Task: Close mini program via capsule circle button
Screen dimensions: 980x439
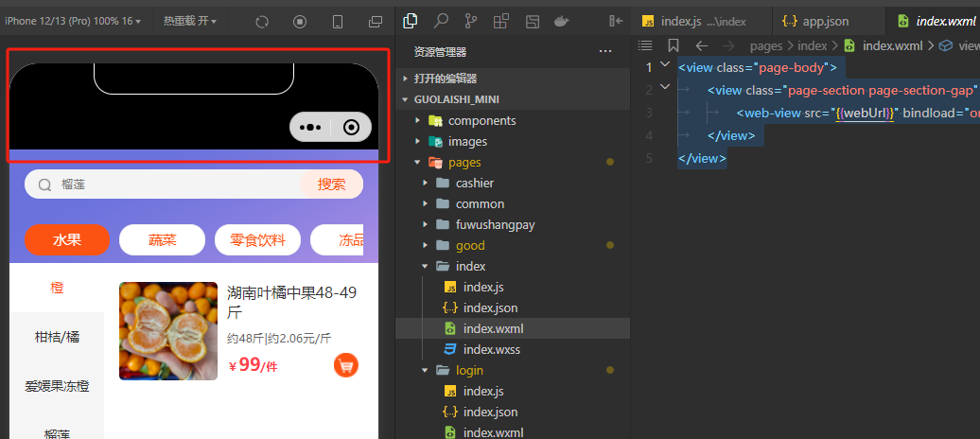Action: click(x=352, y=128)
